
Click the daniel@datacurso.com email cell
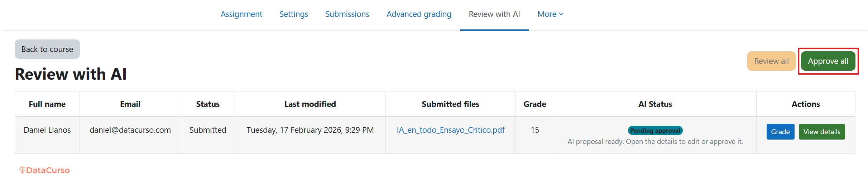pyautogui.click(x=130, y=130)
